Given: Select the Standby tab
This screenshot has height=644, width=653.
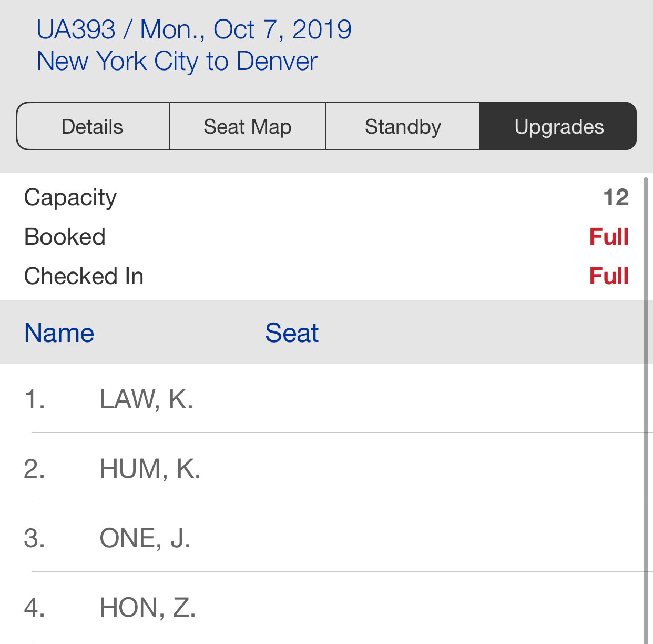Looking at the screenshot, I should click(403, 127).
